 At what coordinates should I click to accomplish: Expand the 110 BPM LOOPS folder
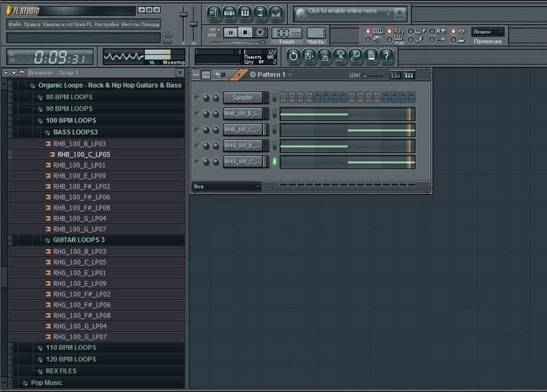click(70, 348)
